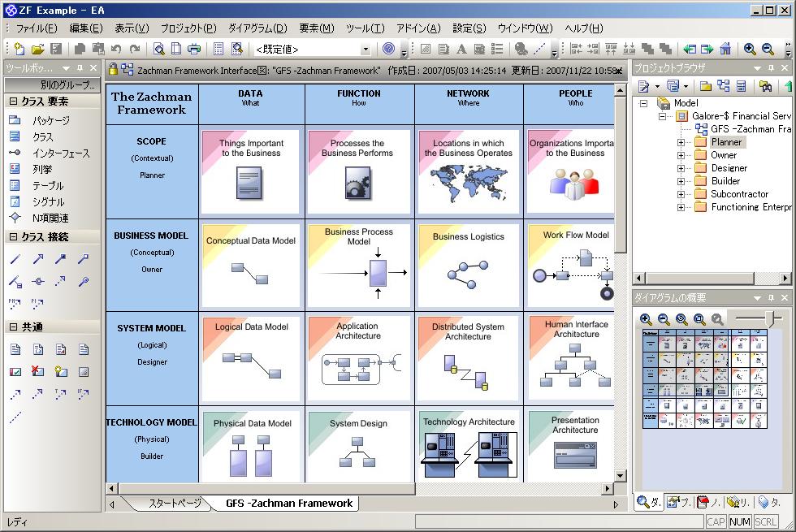Image resolution: width=796 pixels, height=532 pixels.
Task: Open the ダイアグラムの概要 panel menu arrow
Action: (757, 298)
